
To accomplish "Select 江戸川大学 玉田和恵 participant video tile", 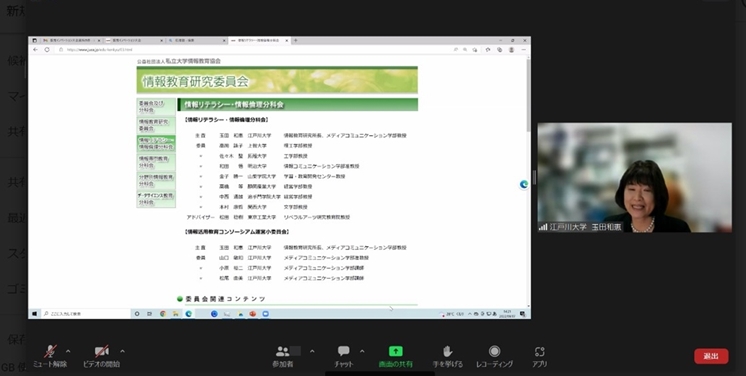I will click(635, 178).
